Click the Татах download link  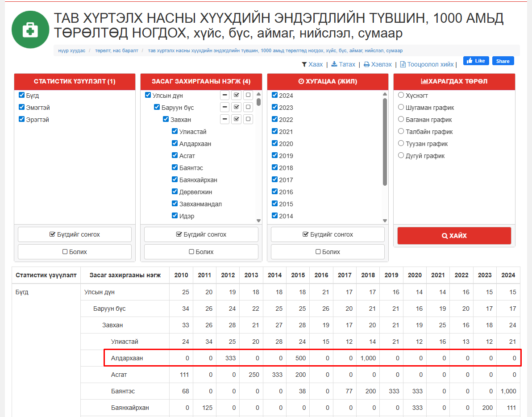(x=343, y=64)
